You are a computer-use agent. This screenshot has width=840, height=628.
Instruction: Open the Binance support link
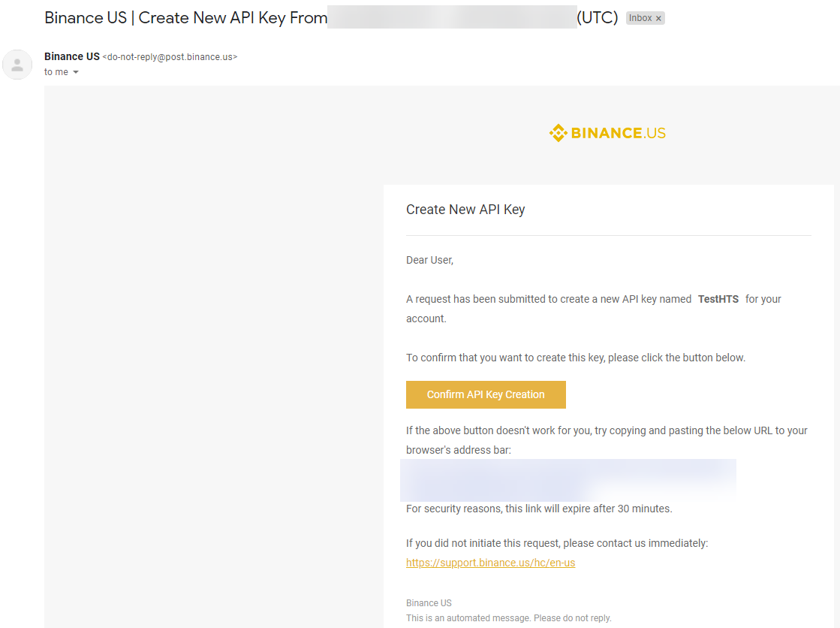coord(490,563)
